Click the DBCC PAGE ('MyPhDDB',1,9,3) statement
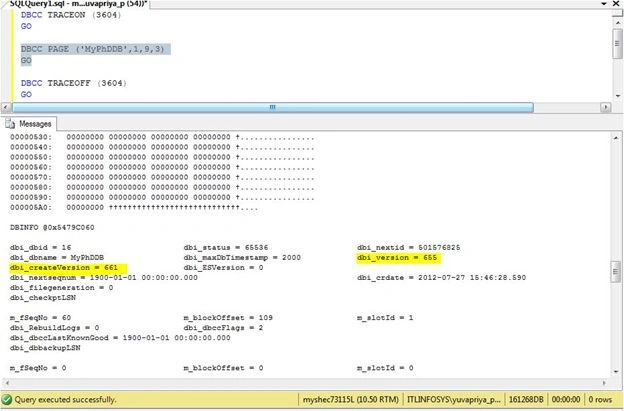 (x=93, y=49)
